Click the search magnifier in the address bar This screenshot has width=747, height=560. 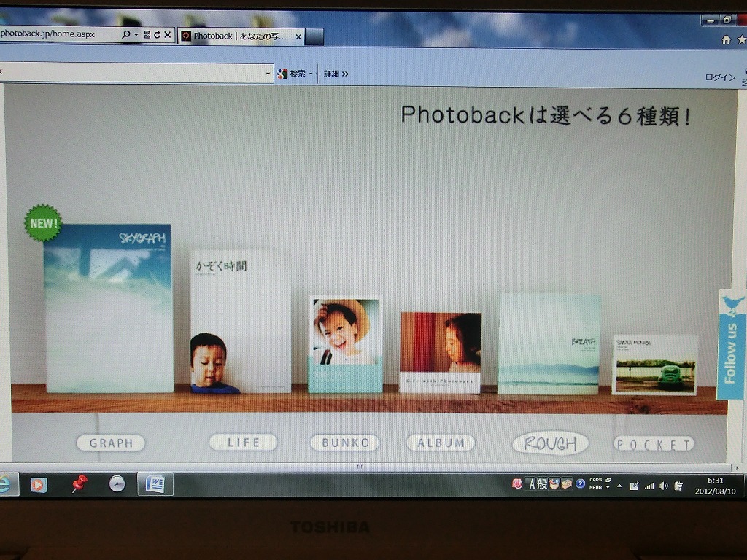point(125,34)
